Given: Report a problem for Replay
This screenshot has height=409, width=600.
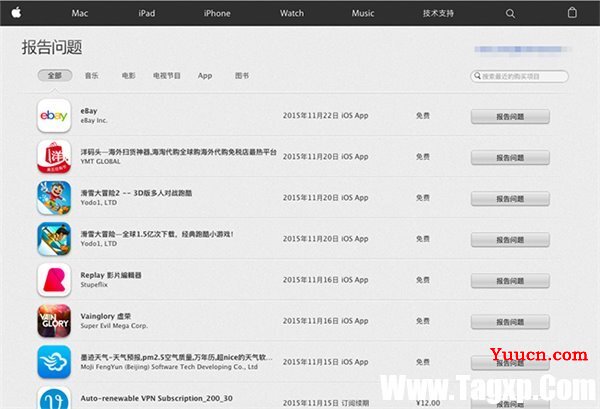Looking at the screenshot, I should click(x=510, y=281).
